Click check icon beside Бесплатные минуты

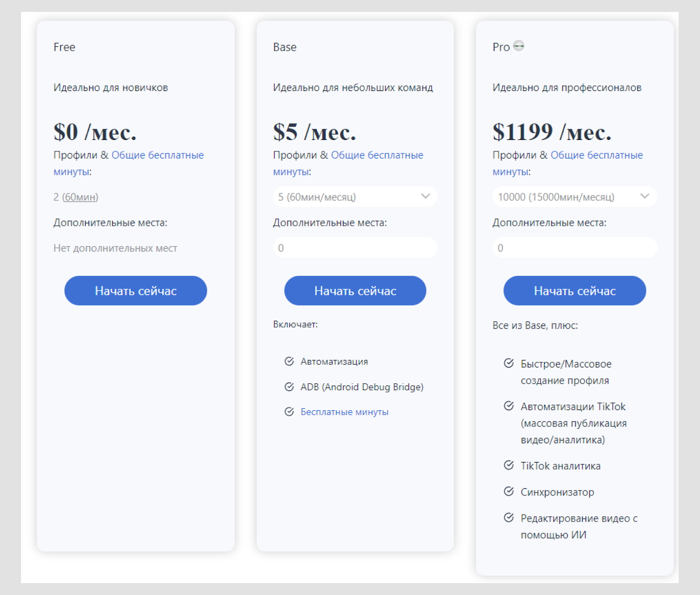(289, 412)
